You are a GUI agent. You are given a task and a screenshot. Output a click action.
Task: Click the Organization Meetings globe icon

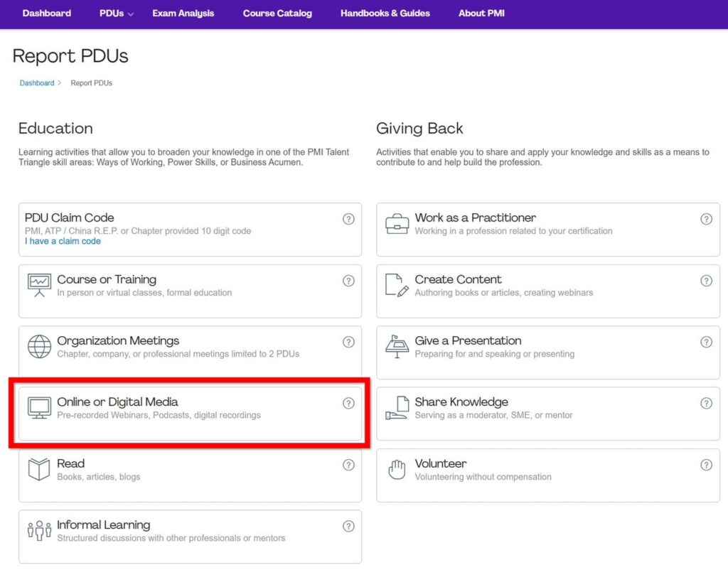39,346
